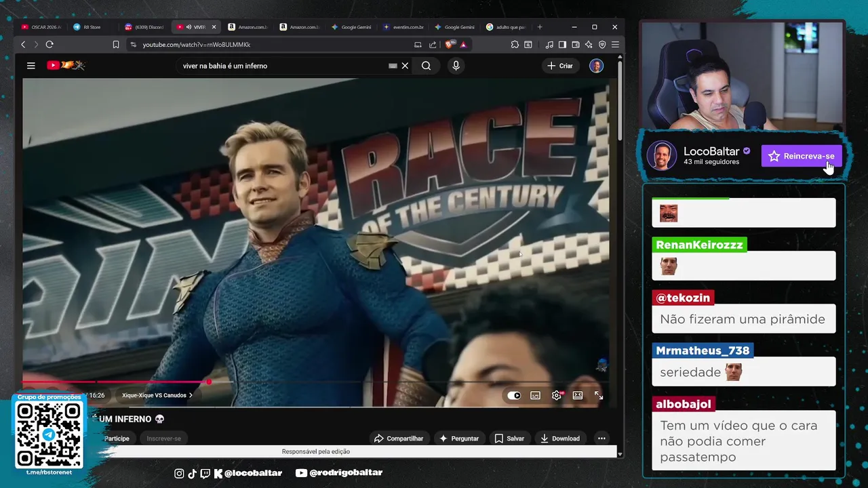Toggle the autoplay switch
The width and height of the screenshot is (868, 488).
514,395
